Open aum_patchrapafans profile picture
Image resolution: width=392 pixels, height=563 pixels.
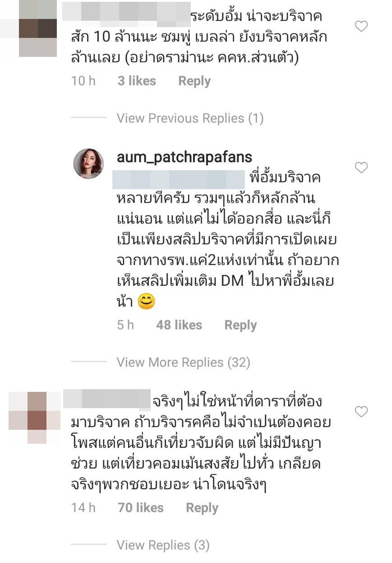(x=89, y=163)
